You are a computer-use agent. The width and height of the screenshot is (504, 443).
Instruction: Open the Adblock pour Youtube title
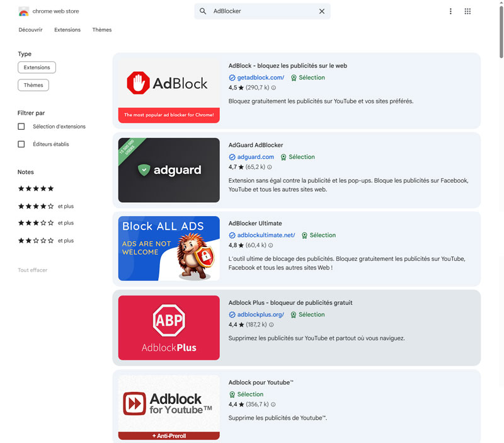point(261,383)
